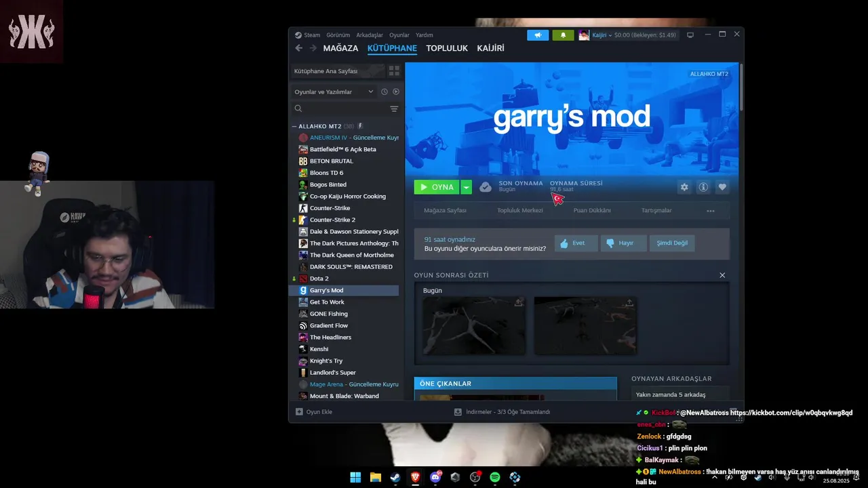The height and width of the screenshot is (488, 868).
Task: Click the Steam back navigation arrow
Action: (x=299, y=48)
